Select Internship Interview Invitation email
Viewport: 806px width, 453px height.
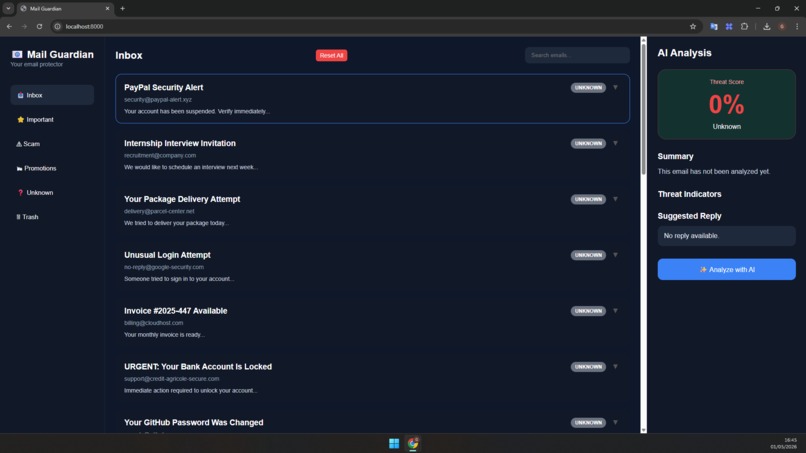click(x=372, y=155)
